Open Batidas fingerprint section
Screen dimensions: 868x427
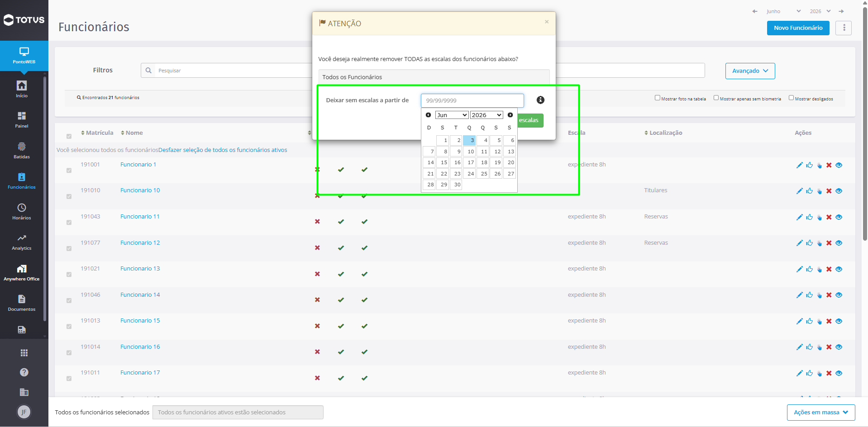click(x=22, y=151)
